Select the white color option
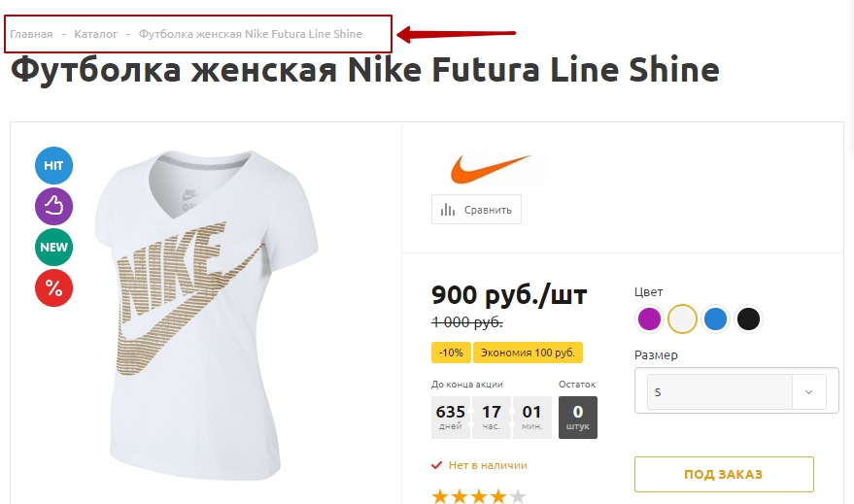 (683, 319)
